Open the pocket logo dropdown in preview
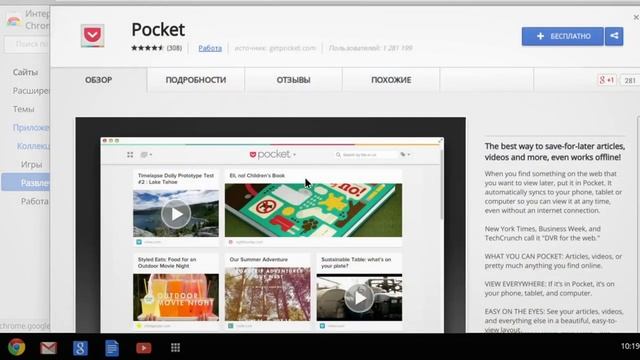The height and width of the screenshot is (360, 640). tap(273, 155)
